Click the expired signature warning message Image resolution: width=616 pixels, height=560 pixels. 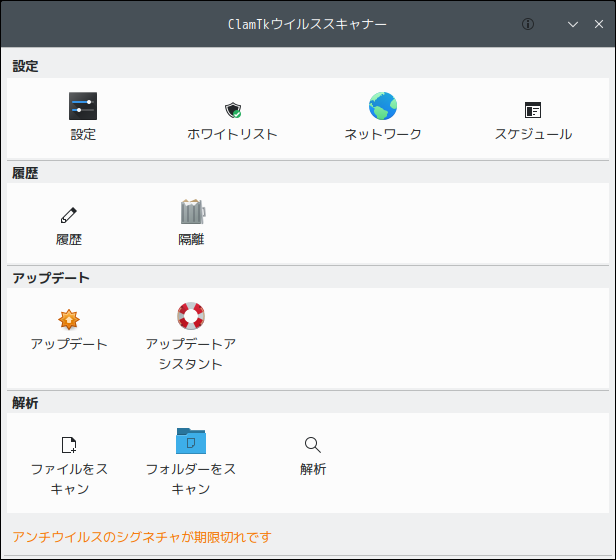[142, 537]
